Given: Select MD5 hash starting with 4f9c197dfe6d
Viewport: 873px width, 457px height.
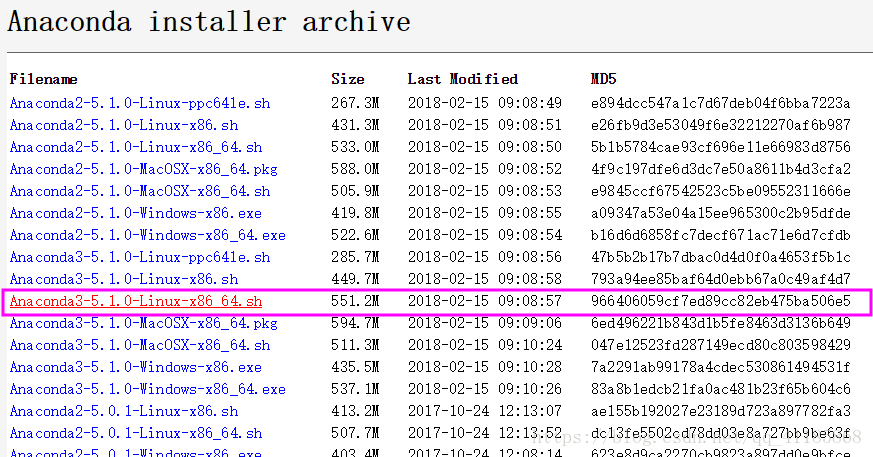Looking at the screenshot, I should (721, 169).
